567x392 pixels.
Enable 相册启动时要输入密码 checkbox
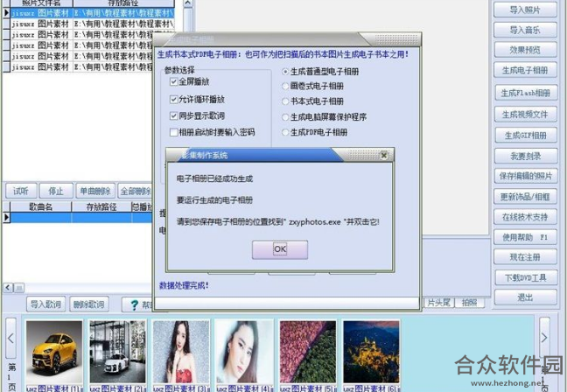click(173, 132)
